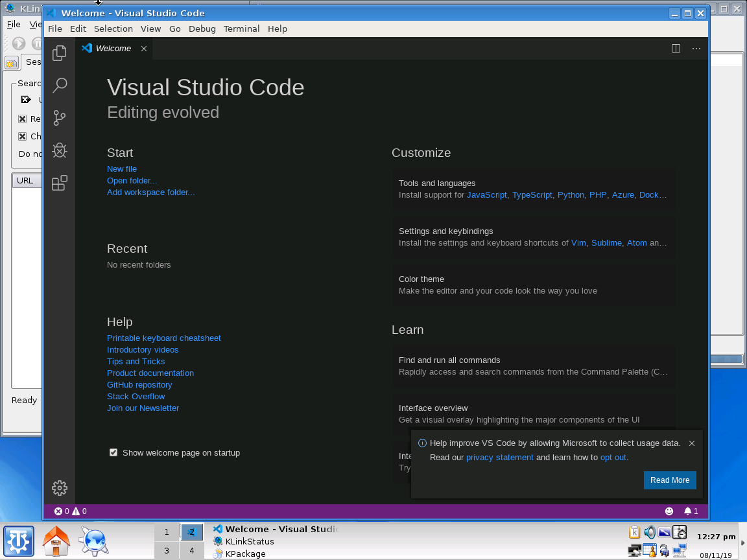
Task: Click the split editor icon
Action: pos(676,48)
